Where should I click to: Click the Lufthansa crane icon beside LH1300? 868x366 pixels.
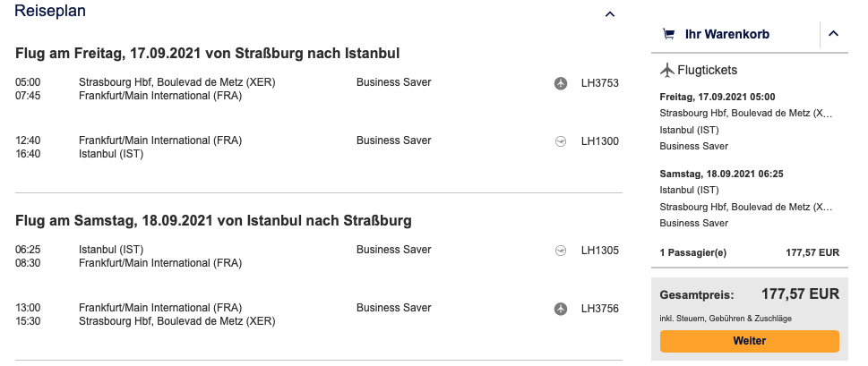point(561,140)
